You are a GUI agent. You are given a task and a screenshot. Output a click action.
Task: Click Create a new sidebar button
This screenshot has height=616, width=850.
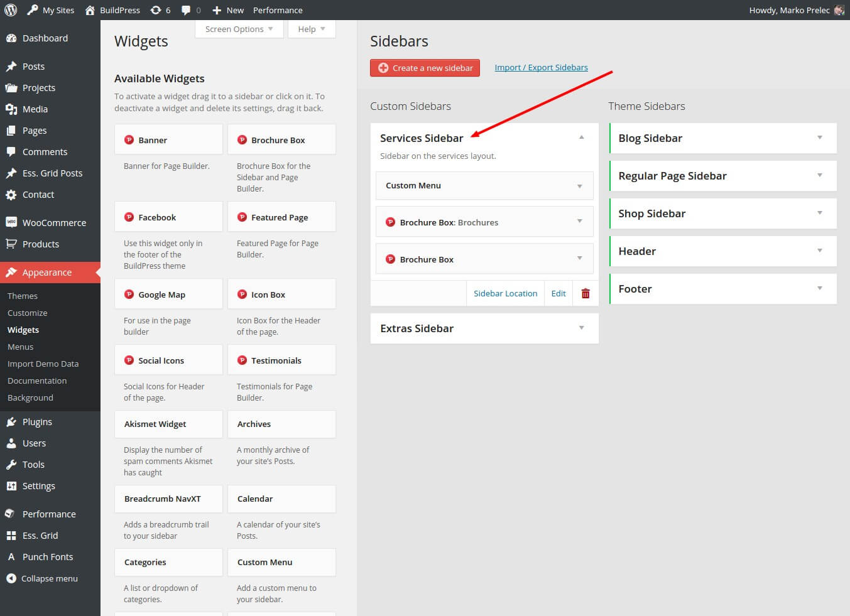pyautogui.click(x=425, y=68)
